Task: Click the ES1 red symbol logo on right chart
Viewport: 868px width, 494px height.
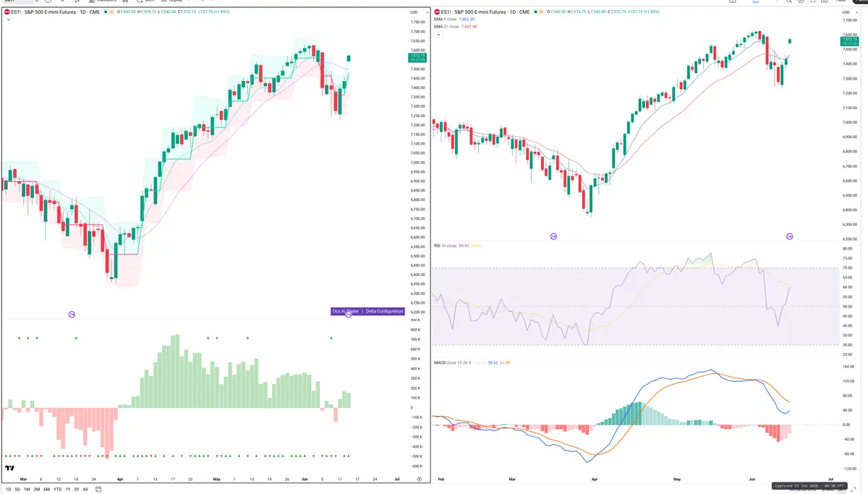Action: click(x=437, y=12)
